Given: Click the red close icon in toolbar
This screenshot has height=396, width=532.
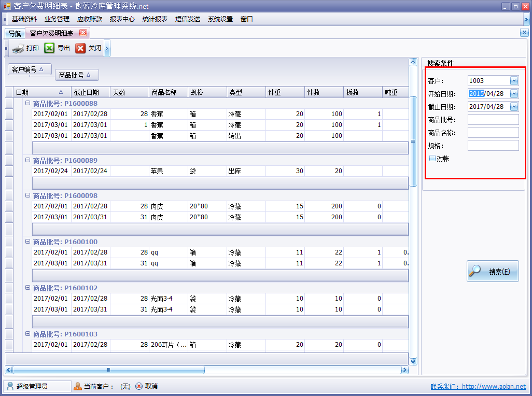Looking at the screenshot, I should (80, 48).
